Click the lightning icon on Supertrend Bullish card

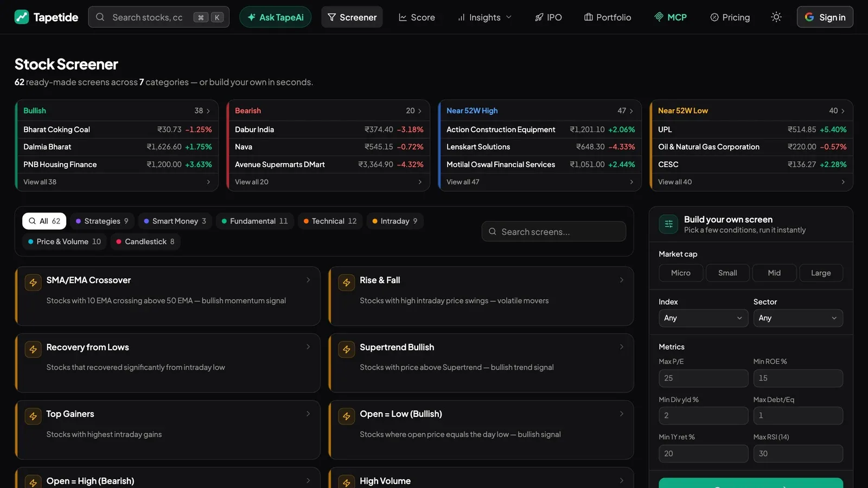pos(347,349)
